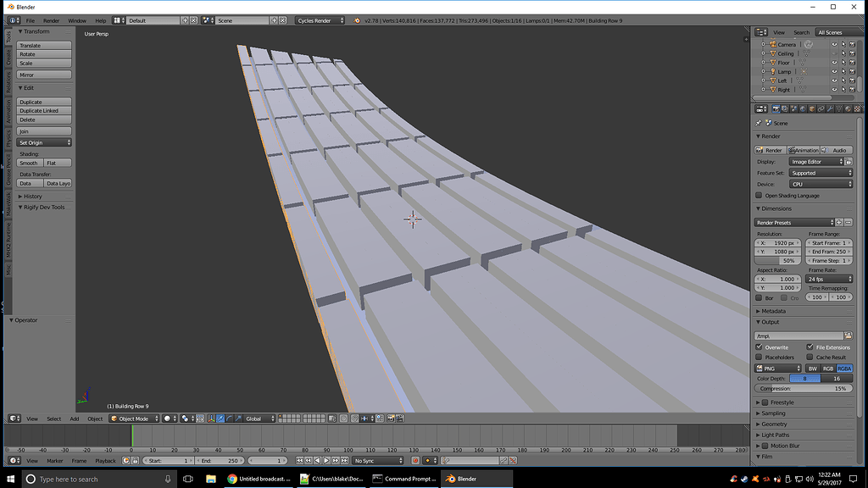Image resolution: width=868 pixels, height=488 pixels.
Task: Open the Object Mode dropdown
Action: [x=134, y=419]
